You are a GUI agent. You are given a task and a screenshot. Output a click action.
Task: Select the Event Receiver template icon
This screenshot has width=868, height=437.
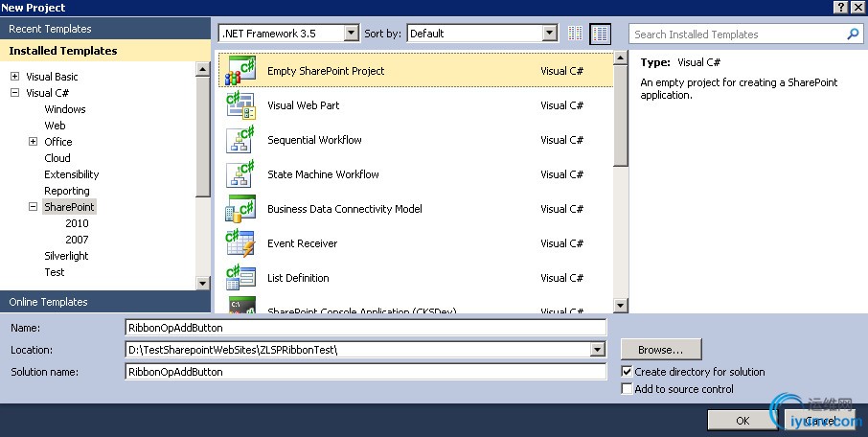240,243
